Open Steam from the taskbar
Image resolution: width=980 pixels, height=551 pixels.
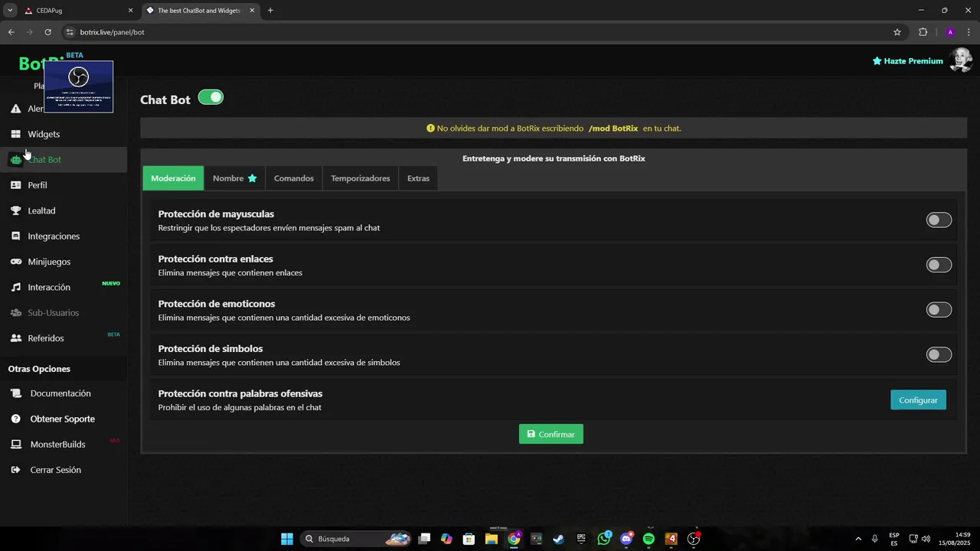[x=559, y=539]
